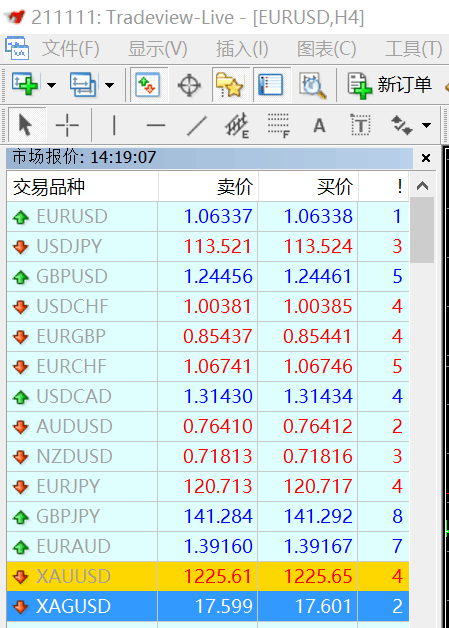449x628 pixels.
Task: Expand the New Chart dropdown arrow
Action: coord(51,85)
